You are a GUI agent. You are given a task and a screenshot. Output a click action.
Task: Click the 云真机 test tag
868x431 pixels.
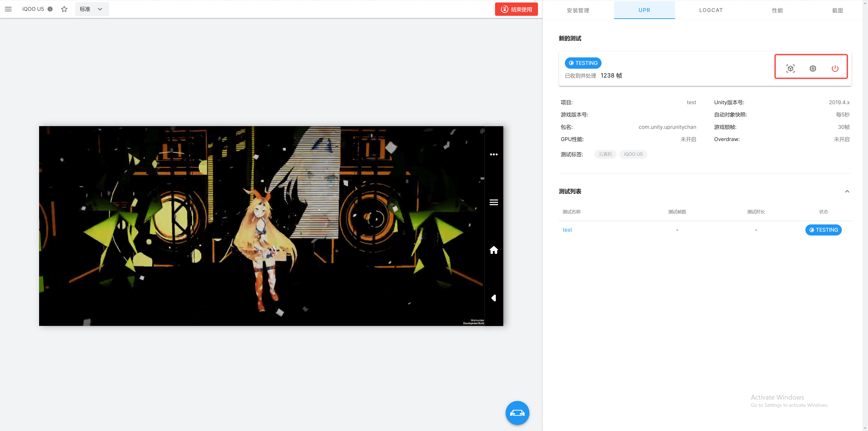(x=605, y=154)
